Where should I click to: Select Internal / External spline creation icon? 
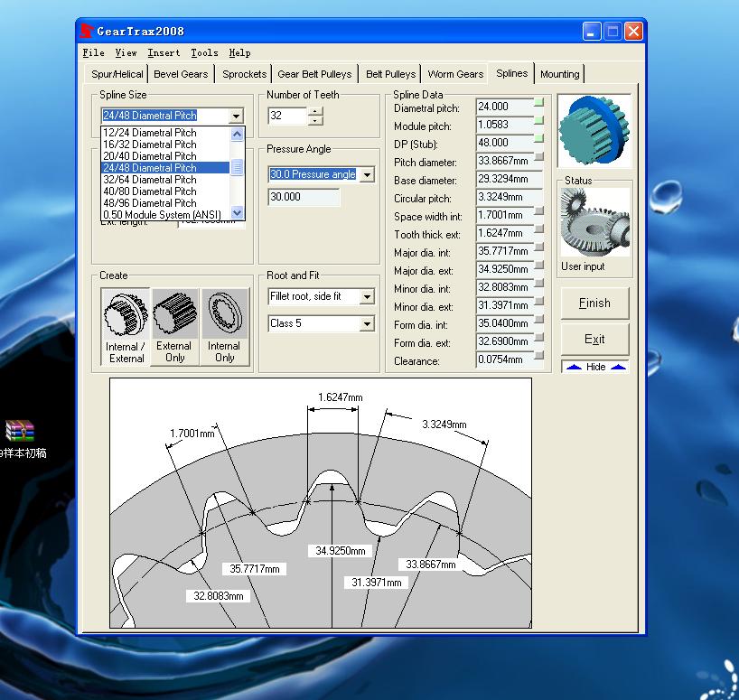coord(126,326)
